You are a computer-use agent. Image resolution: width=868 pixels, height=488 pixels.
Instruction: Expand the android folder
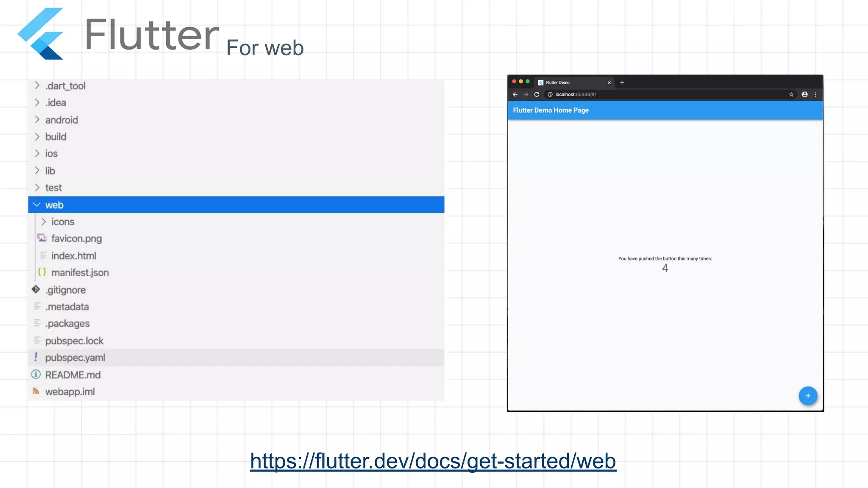tap(37, 120)
